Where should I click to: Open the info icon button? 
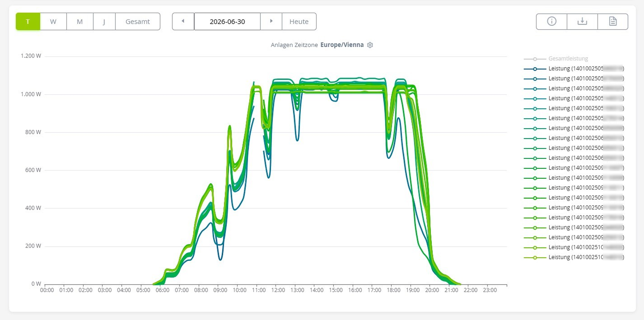coord(552,22)
